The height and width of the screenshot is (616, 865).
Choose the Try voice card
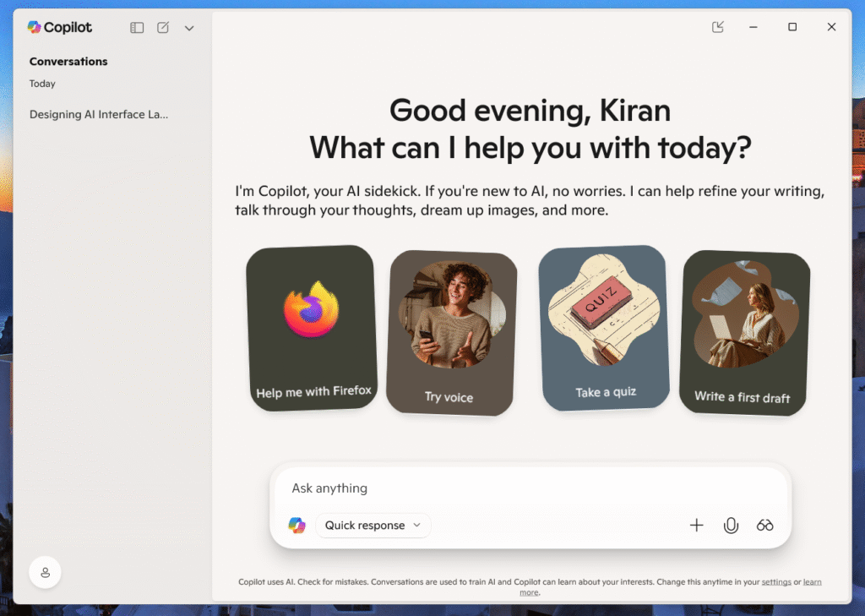click(x=451, y=332)
